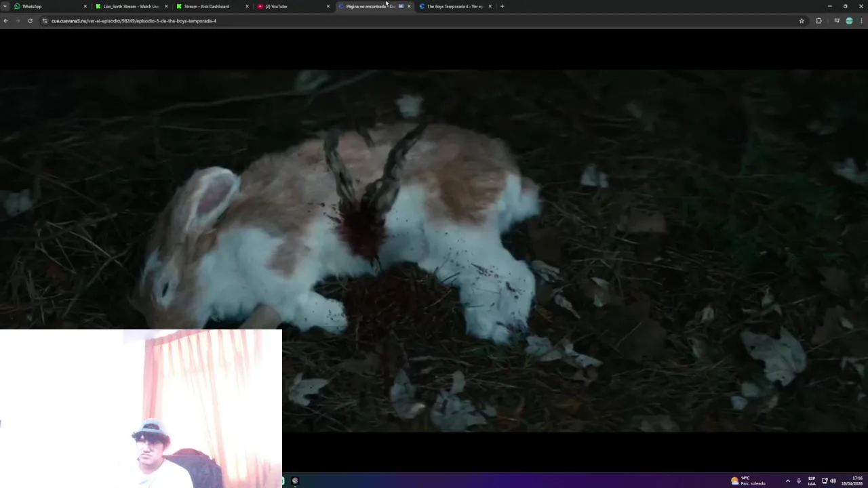Open the OBS icon on the taskbar
The height and width of the screenshot is (488, 868).
[295, 481]
